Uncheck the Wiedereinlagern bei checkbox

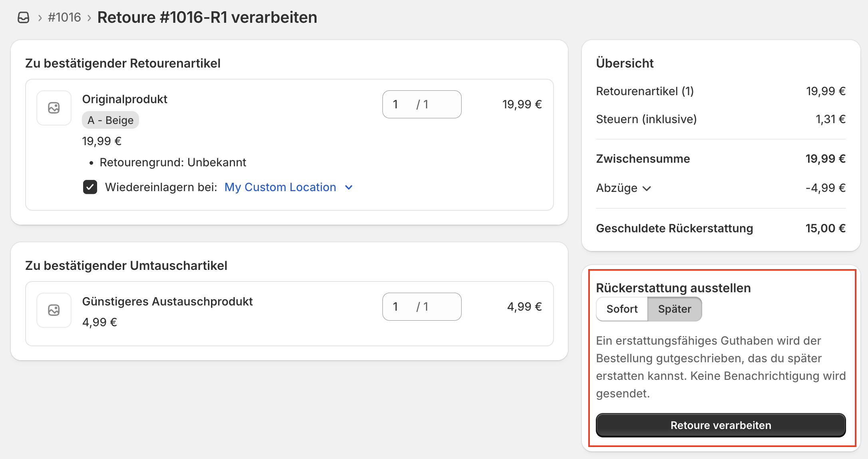click(90, 187)
